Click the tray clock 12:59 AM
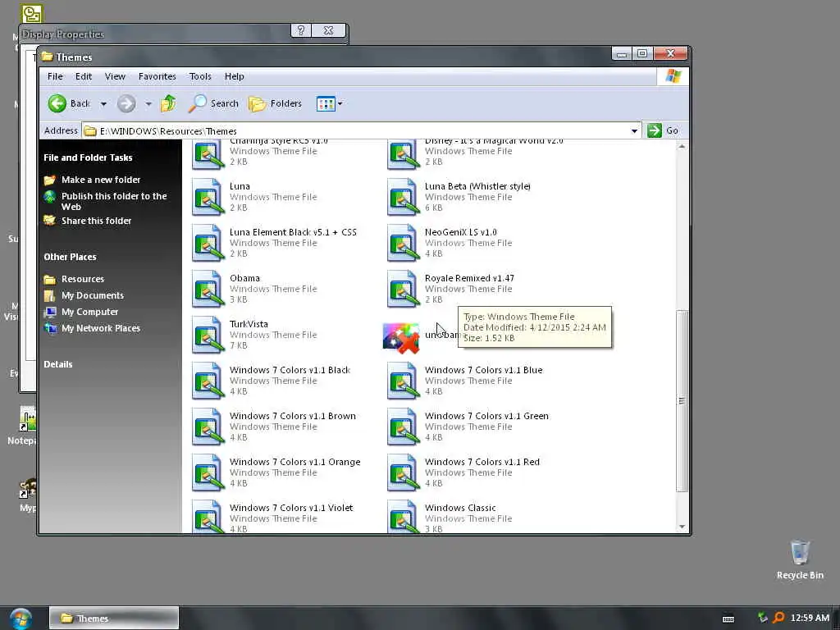The width and height of the screenshot is (840, 630). coord(810,619)
